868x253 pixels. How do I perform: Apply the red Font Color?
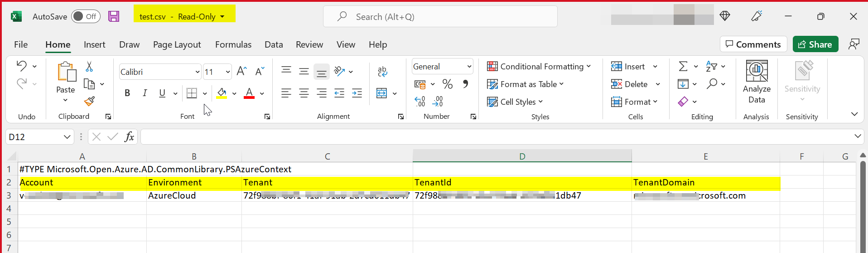point(249,93)
